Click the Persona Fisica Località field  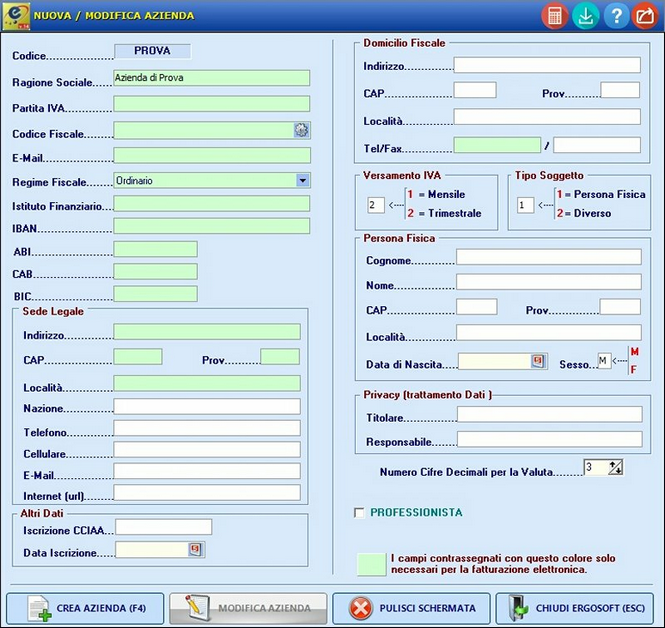[x=549, y=333]
